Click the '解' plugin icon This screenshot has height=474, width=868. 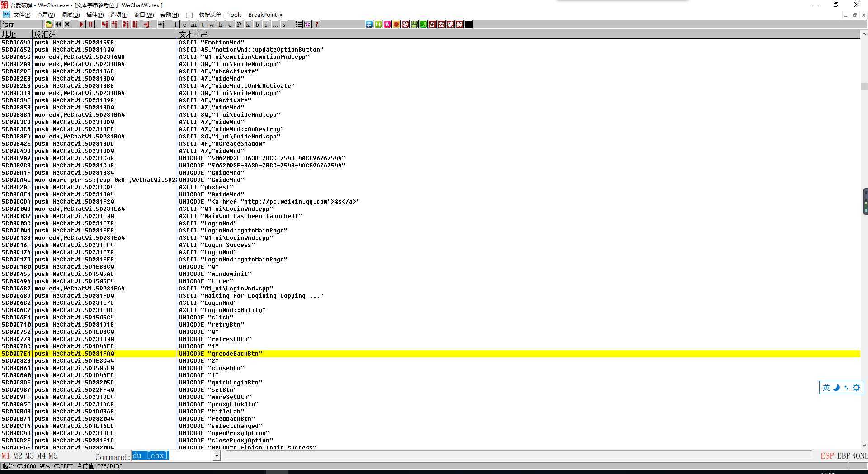click(460, 24)
